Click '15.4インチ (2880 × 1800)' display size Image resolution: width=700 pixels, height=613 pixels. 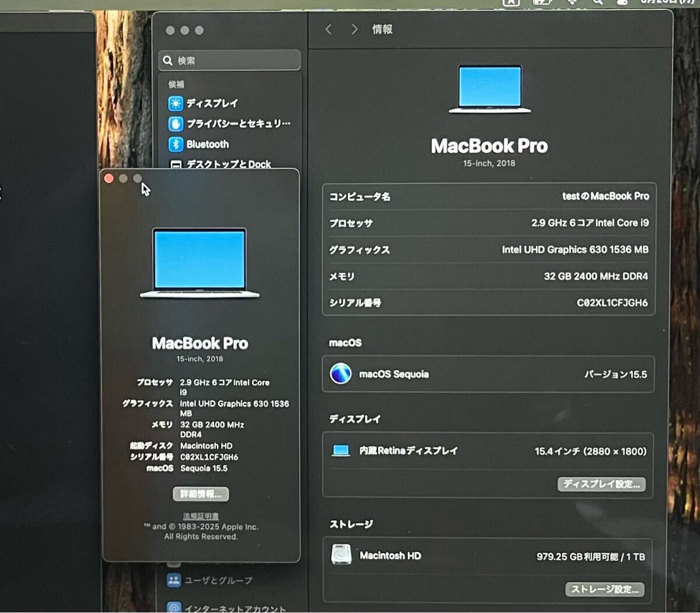[590, 451]
